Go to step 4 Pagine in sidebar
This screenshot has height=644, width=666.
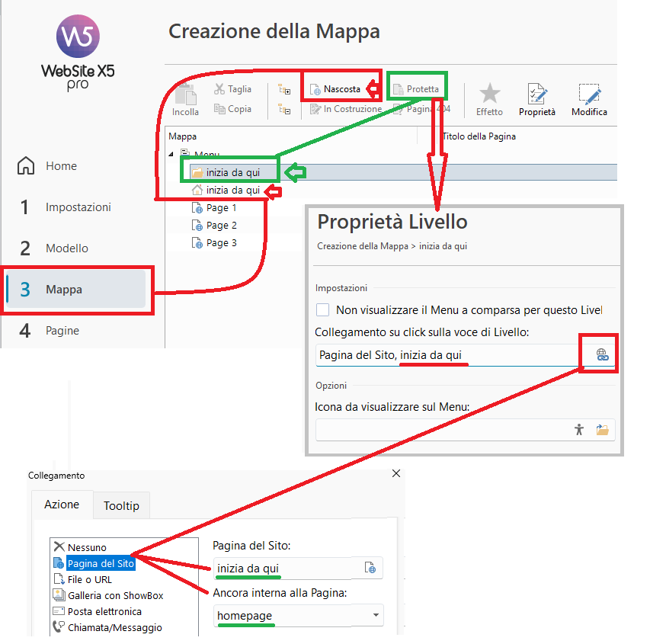coord(62,331)
